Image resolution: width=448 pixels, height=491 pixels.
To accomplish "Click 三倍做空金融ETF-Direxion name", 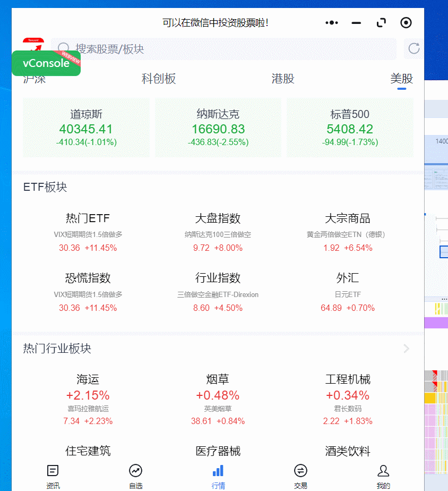I will click(218, 295).
